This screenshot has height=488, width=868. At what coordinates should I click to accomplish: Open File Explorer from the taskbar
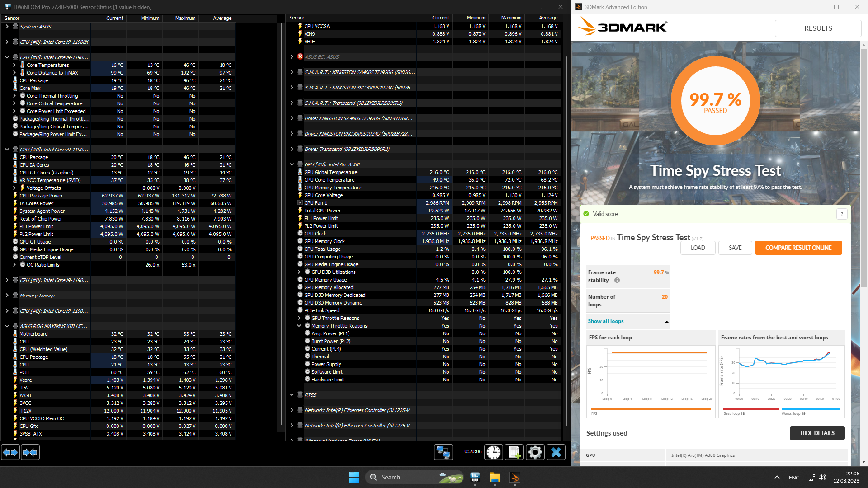point(495,477)
